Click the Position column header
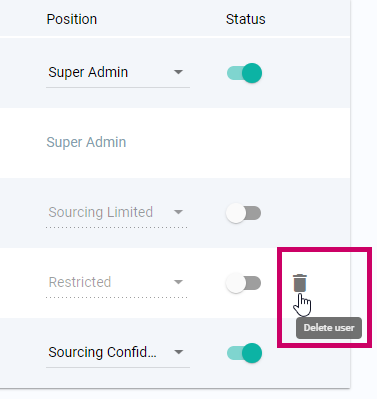Screen dimensions: 377x399 point(72,19)
